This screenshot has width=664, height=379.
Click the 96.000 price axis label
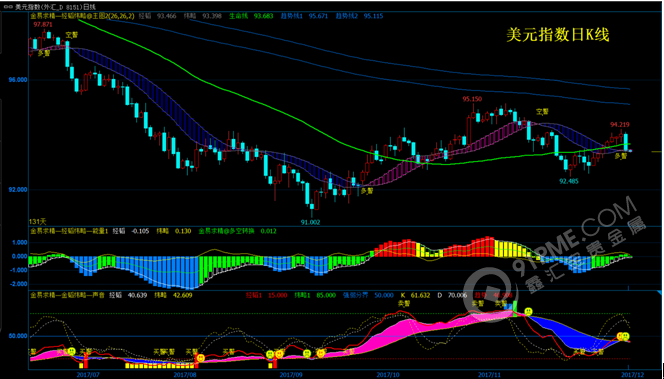tap(18, 80)
